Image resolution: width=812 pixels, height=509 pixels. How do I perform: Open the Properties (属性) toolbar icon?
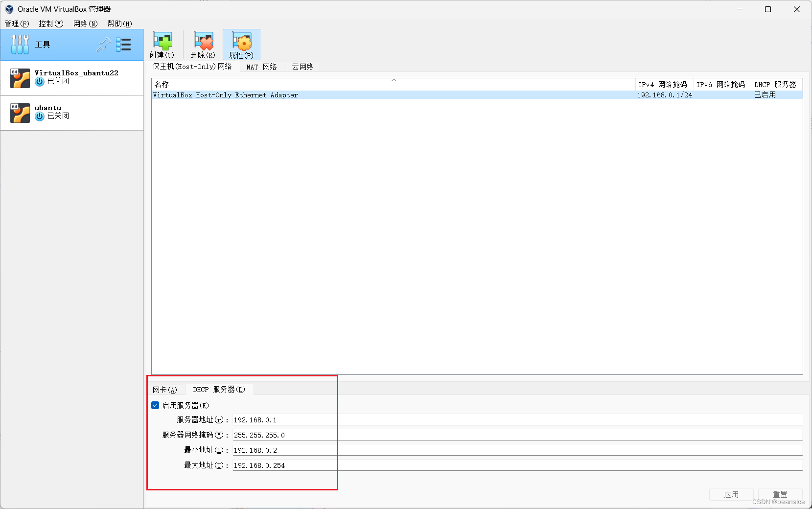click(x=241, y=41)
